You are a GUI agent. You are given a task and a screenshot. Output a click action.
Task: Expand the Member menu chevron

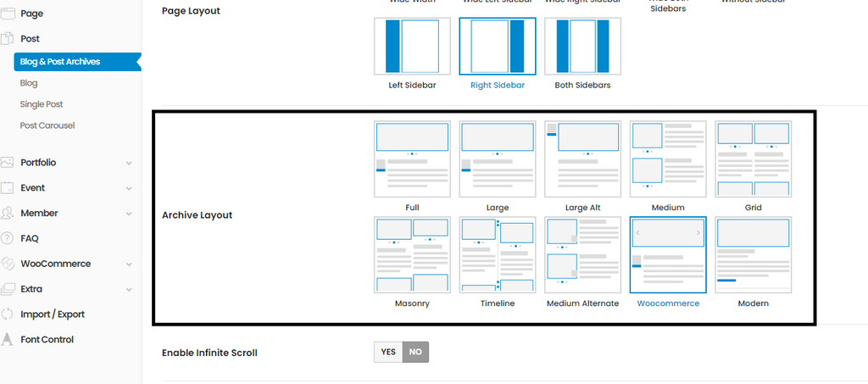(x=129, y=214)
